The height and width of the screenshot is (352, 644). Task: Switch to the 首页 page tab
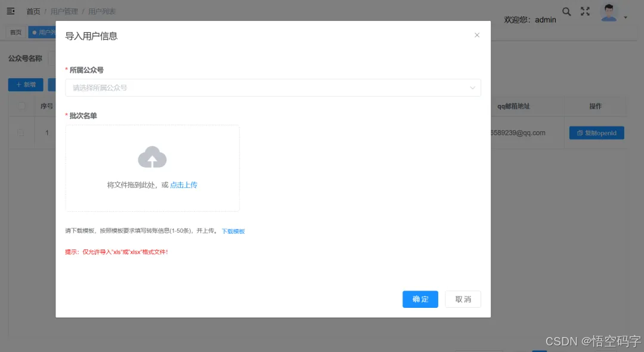16,32
